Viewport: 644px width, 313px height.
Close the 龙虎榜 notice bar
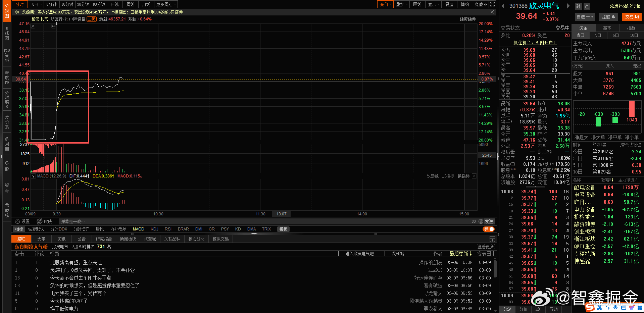pyautogui.click(x=492, y=12)
